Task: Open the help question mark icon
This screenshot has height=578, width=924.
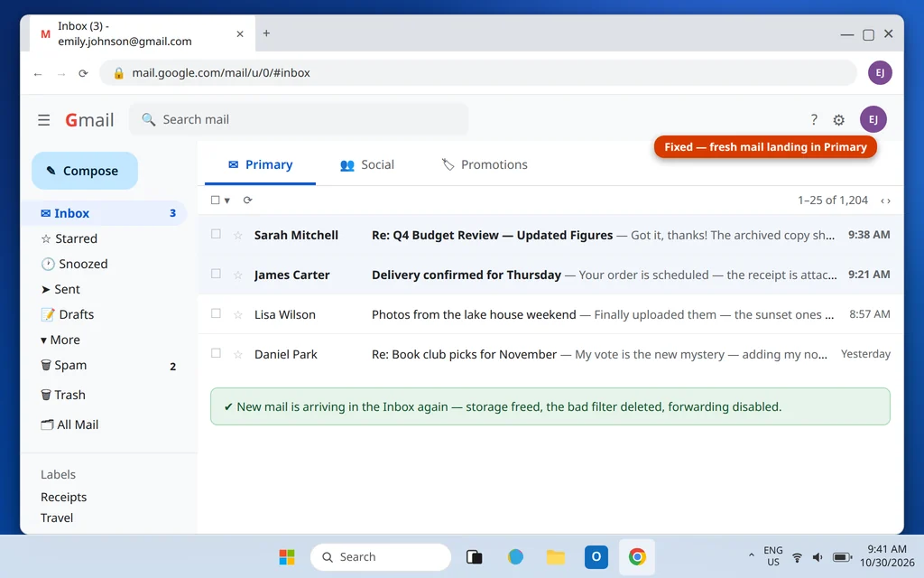Action: pos(814,120)
